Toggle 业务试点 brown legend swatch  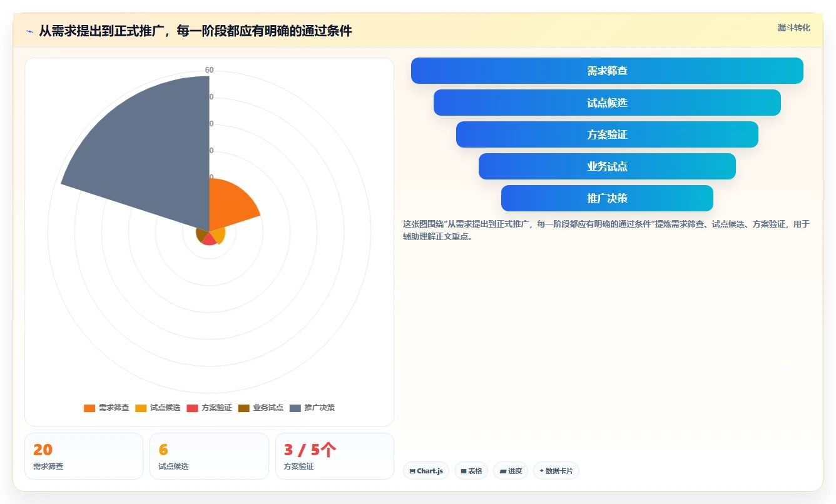pyautogui.click(x=244, y=408)
